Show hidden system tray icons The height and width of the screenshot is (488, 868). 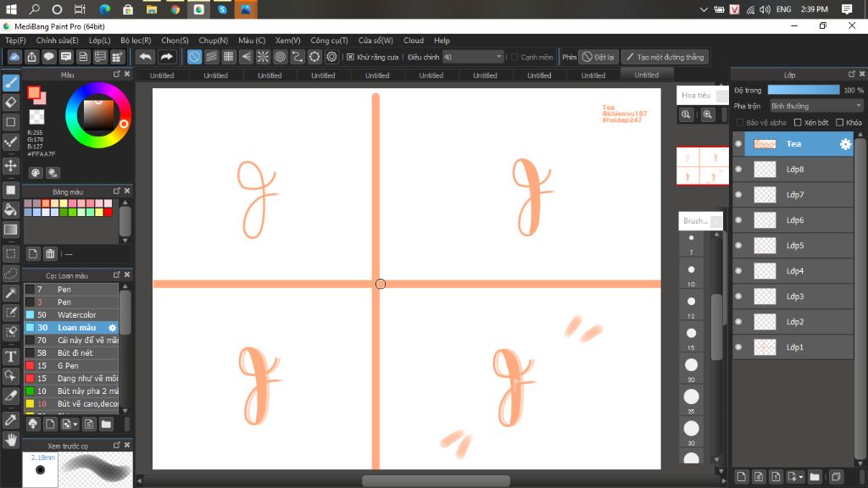click(704, 9)
